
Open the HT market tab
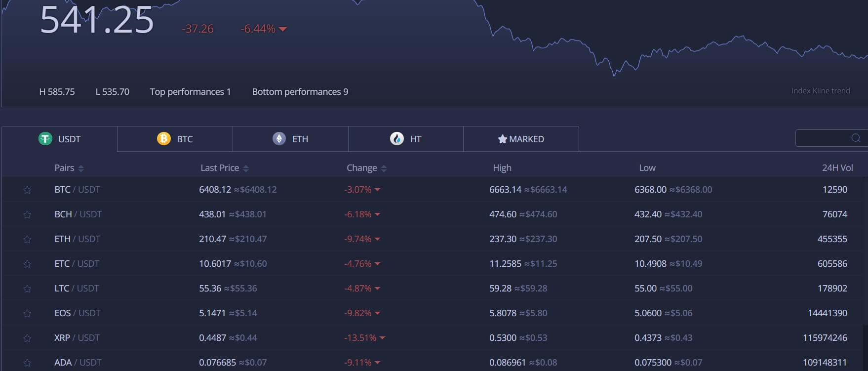coord(406,139)
